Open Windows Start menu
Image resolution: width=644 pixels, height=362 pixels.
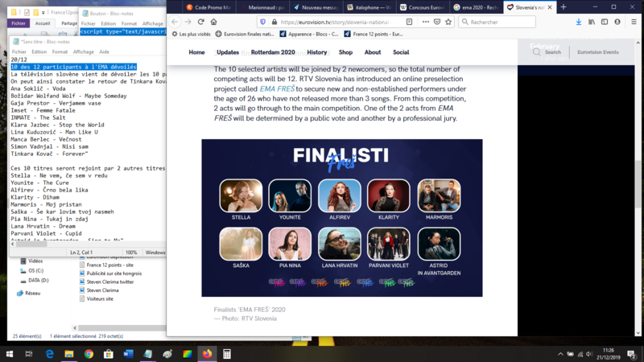(x=9, y=354)
